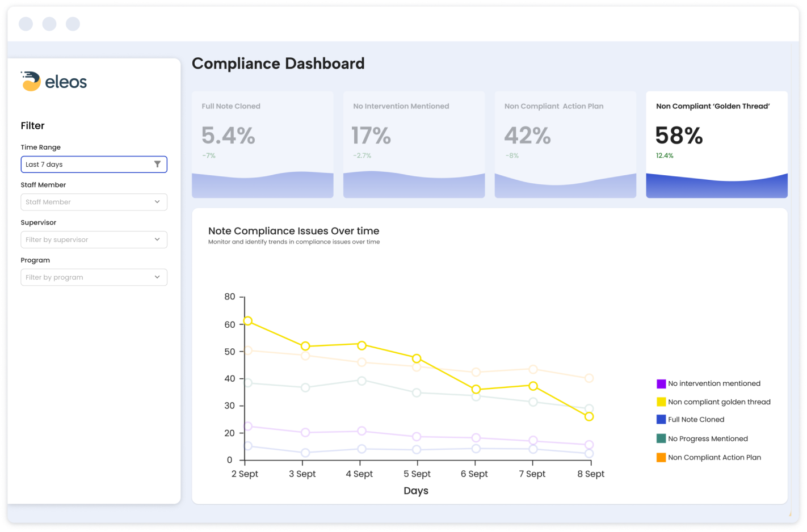Select the No Intervention Mentioned 17% card
807x532 pixels.
point(414,145)
